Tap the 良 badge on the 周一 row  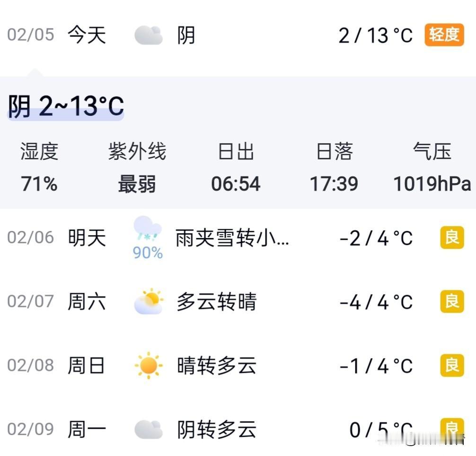[x=451, y=427]
